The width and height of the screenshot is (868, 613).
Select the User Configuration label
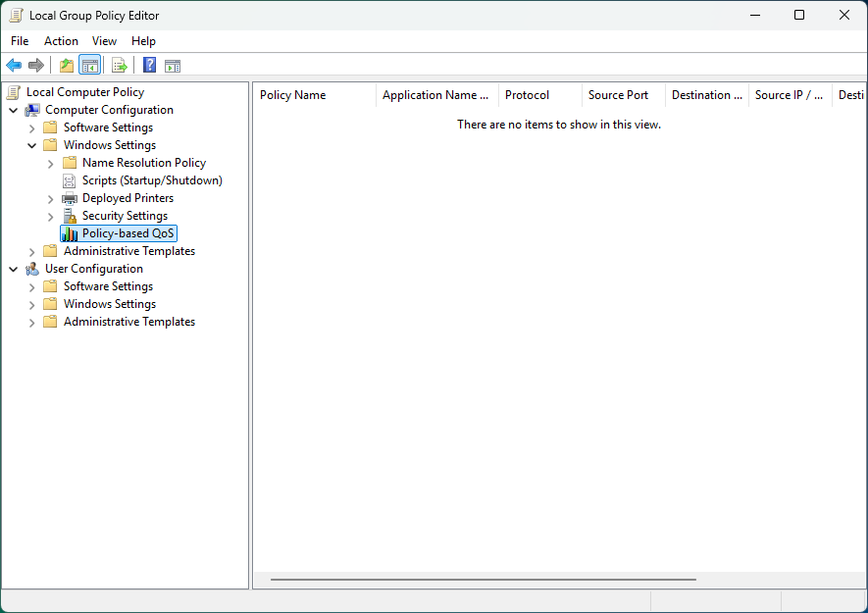point(94,269)
